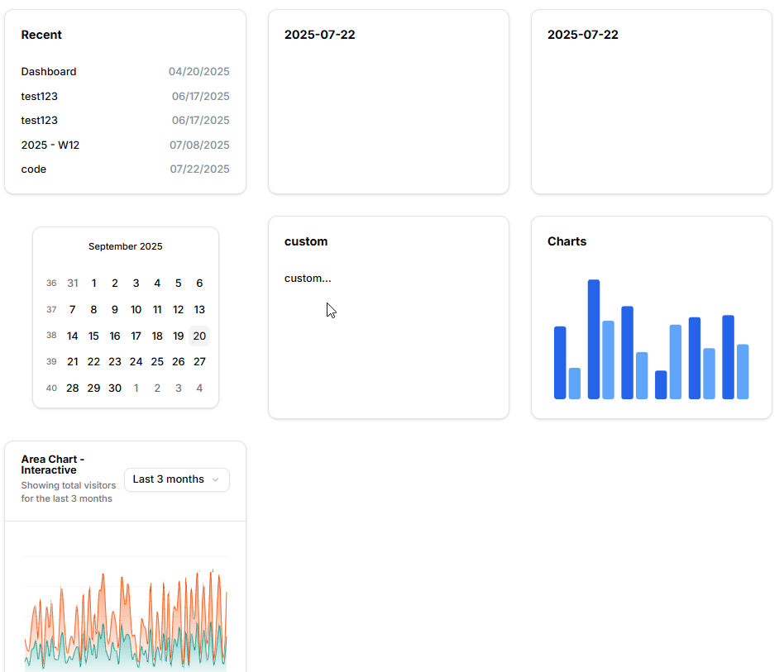Open the custom card

tap(388, 317)
